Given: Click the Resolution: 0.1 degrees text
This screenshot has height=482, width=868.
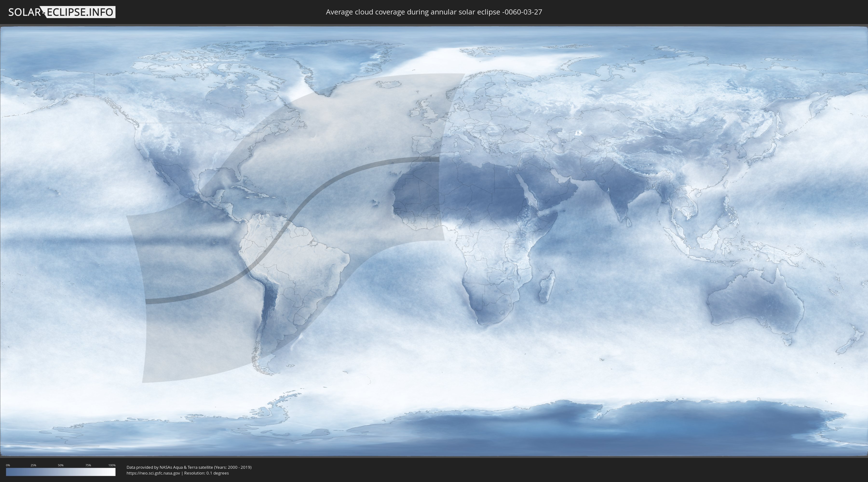Looking at the screenshot, I should pos(207,473).
